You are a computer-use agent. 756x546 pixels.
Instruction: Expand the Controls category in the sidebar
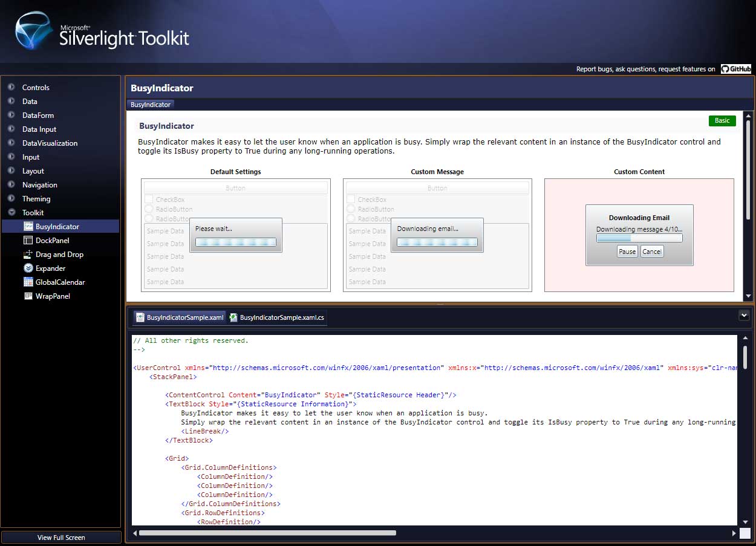(12, 87)
